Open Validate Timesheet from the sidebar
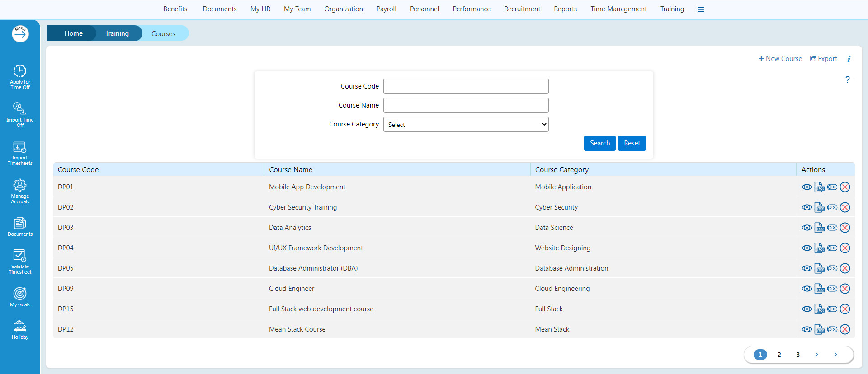The width and height of the screenshot is (868, 374). (20, 262)
